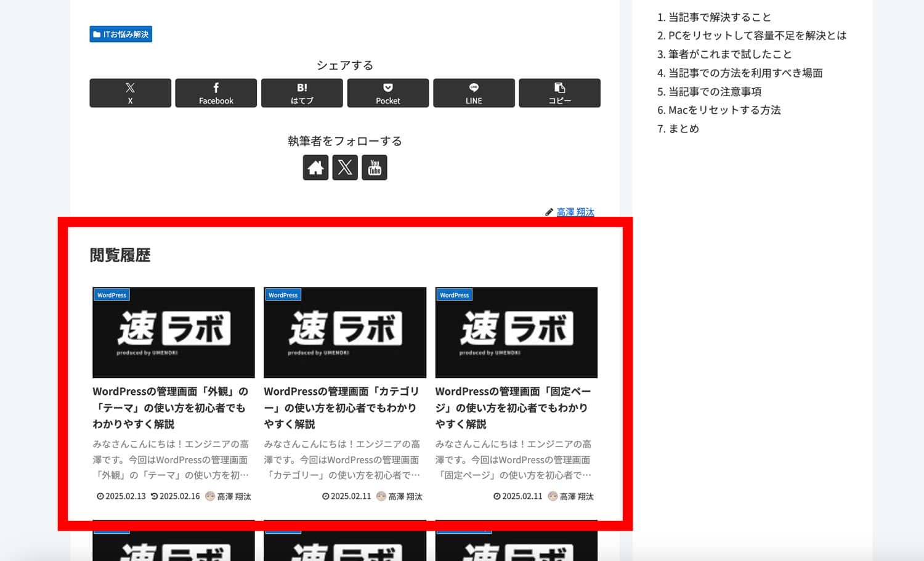Open the author link 高澤 翔汰
924x561 pixels.
[574, 212]
